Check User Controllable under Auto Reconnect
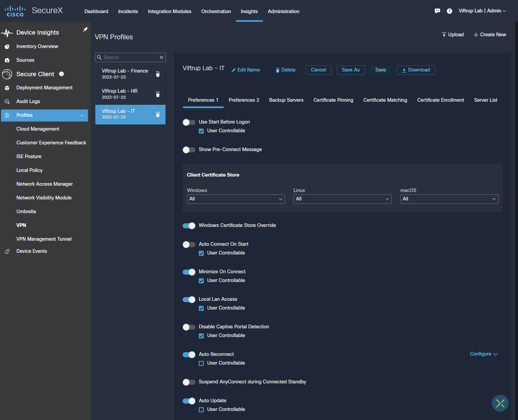The image size is (518, 420). point(201,363)
